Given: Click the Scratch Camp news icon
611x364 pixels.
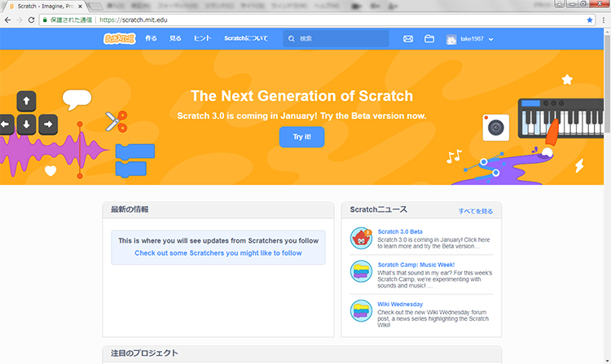Looking at the screenshot, I should [x=361, y=271].
